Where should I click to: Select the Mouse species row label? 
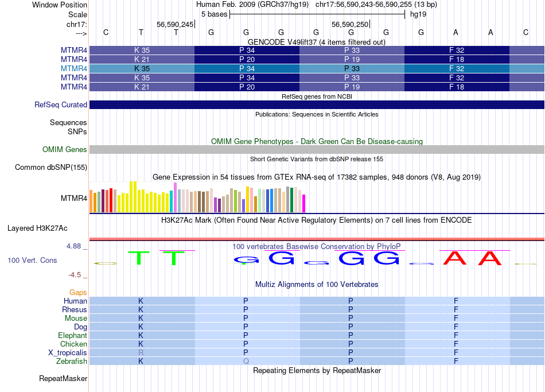tap(76, 319)
